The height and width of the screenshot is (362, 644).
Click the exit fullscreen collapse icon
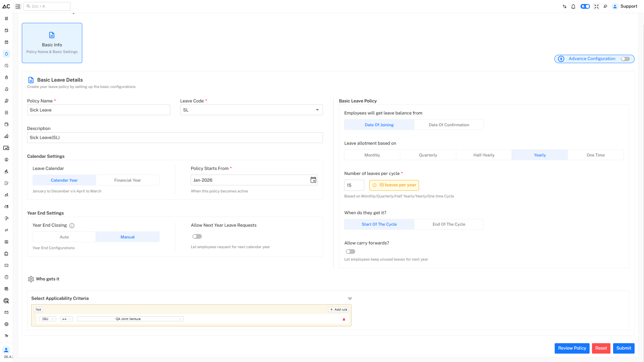[596, 6]
